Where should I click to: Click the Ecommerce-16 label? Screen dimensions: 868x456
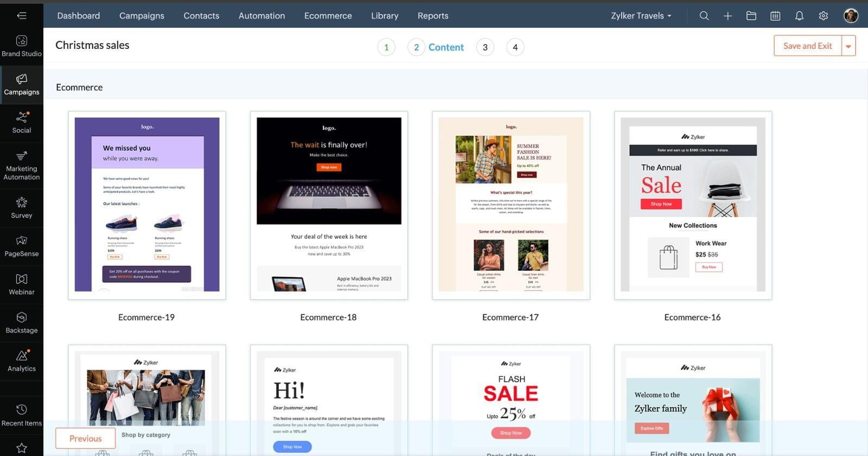[692, 318]
